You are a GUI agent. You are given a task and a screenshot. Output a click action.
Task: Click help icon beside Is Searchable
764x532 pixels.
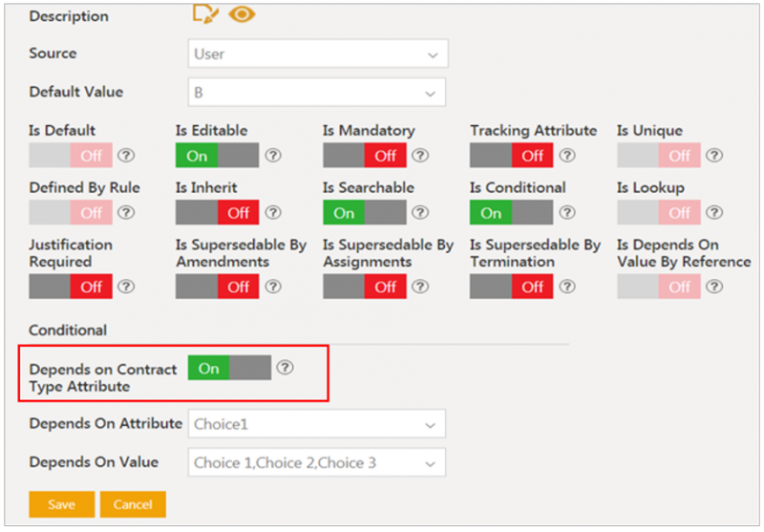pos(420,212)
